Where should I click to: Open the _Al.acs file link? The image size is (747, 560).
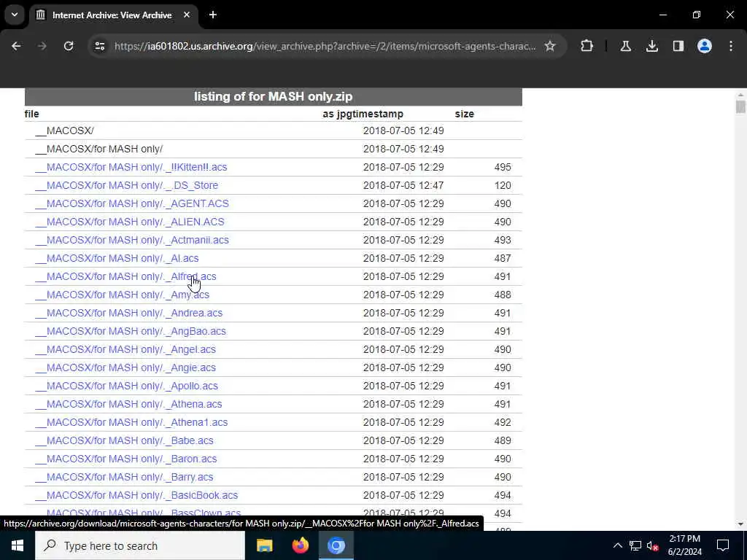point(117,258)
